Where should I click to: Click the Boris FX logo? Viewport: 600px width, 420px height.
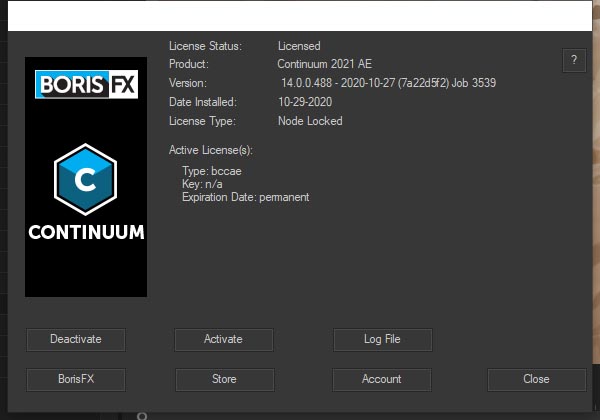tap(86, 84)
